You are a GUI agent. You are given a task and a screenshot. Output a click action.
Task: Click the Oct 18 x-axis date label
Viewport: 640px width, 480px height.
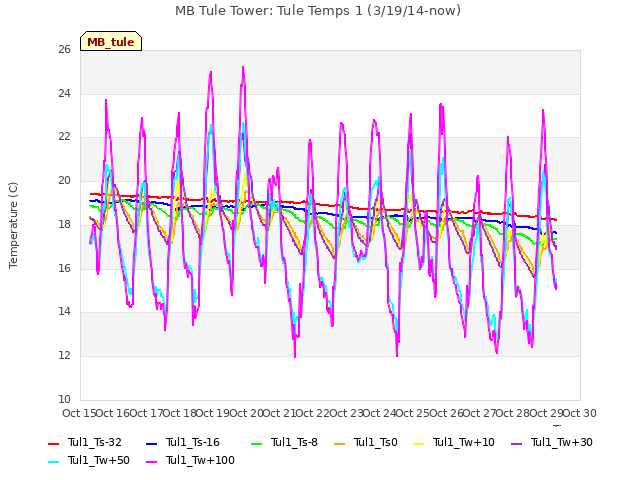click(x=180, y=413)
